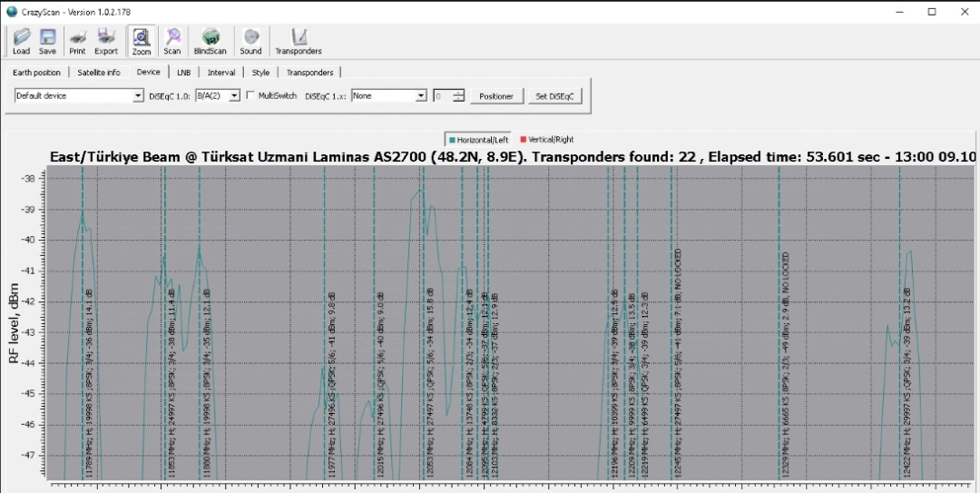
Task: Click the 12422 MHz transponder marker
Action: (906, 383)
